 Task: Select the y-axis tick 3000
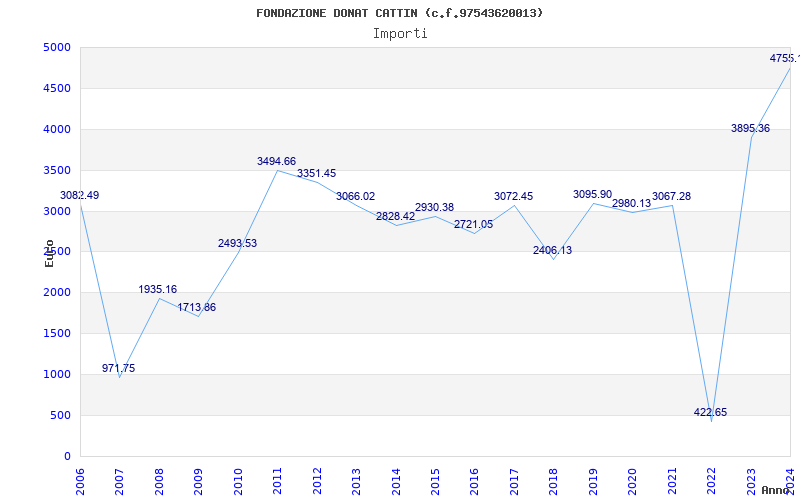click(57, 211)
